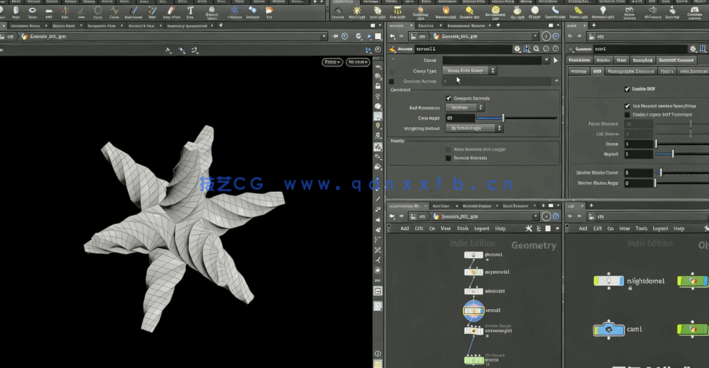Open the Persp viewport menu
Viewport: 709px width, 368px height.
[x=332, y=62]
